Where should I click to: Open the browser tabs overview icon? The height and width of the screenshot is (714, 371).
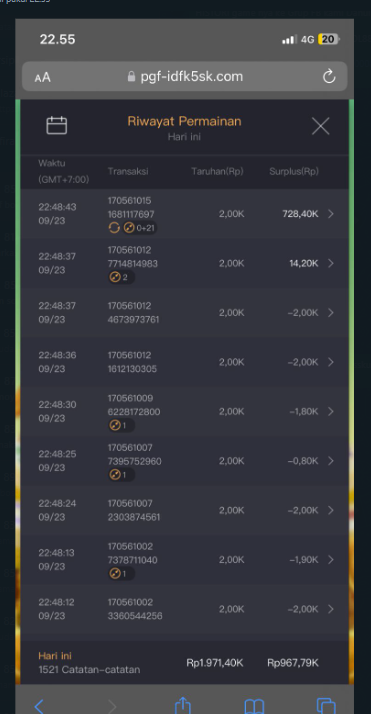coord(326,706)
